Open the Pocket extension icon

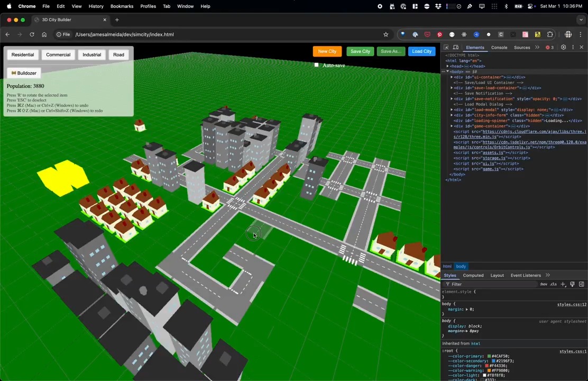(427, 34)
